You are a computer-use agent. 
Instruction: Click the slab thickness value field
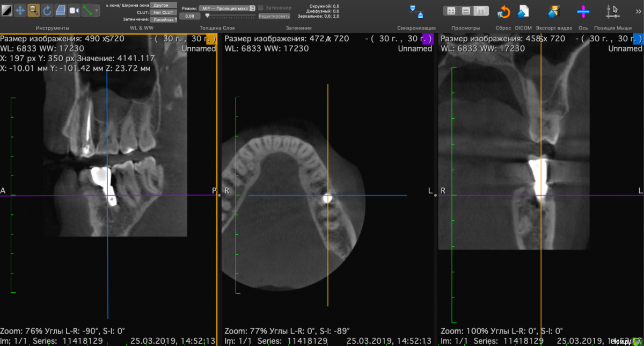click(x=189, y=16)
